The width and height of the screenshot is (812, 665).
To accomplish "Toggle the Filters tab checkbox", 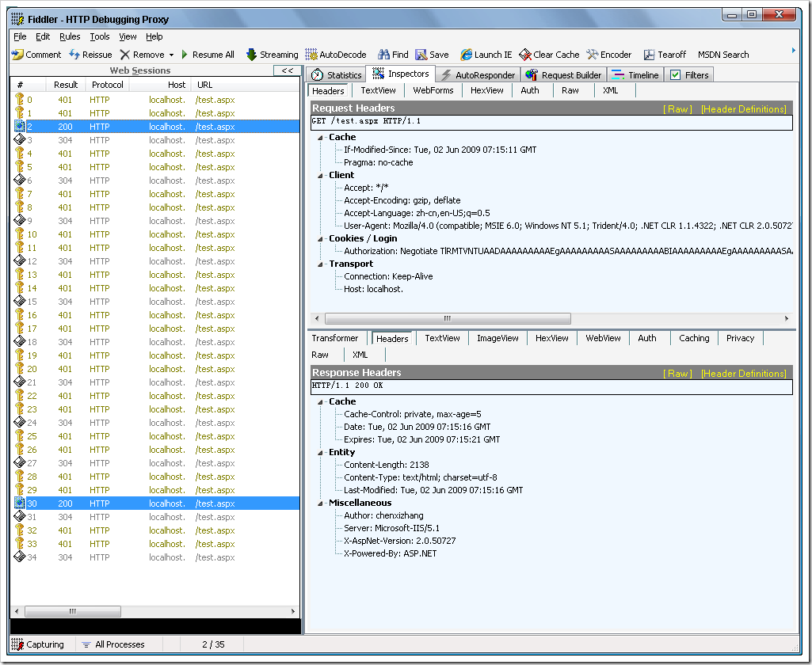I will pyautogui.click(x=675, y=75).
